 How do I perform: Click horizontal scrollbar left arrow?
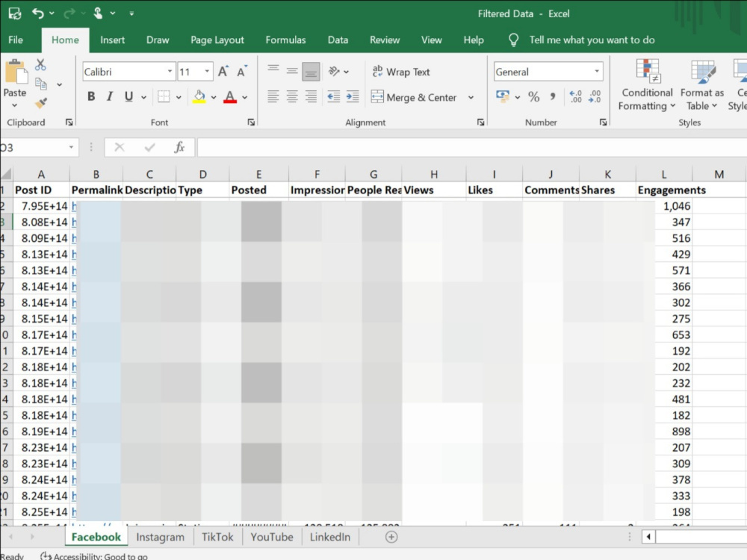click(648, 537)
